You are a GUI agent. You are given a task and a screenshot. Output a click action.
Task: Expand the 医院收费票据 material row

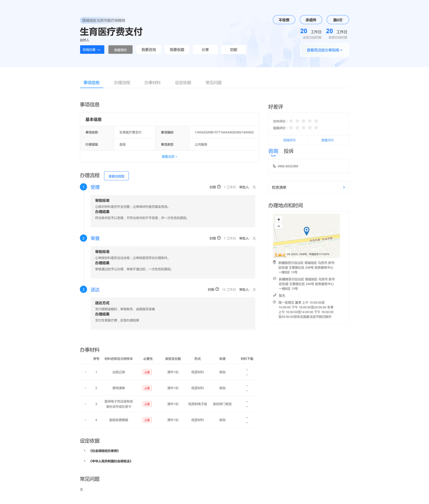[x=85, y=420]
